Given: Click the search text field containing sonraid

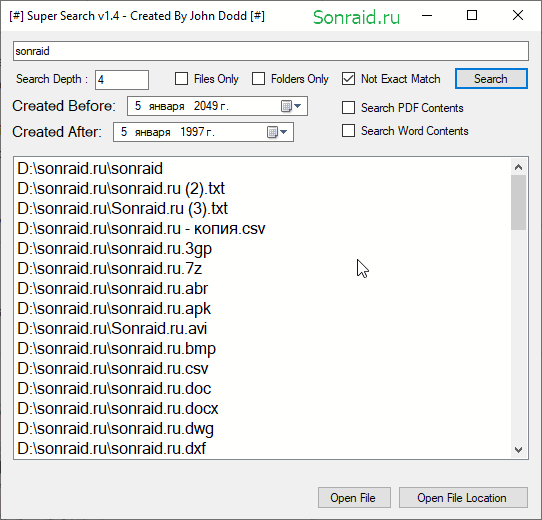Looking at the screenshot, I should (271, 51).
